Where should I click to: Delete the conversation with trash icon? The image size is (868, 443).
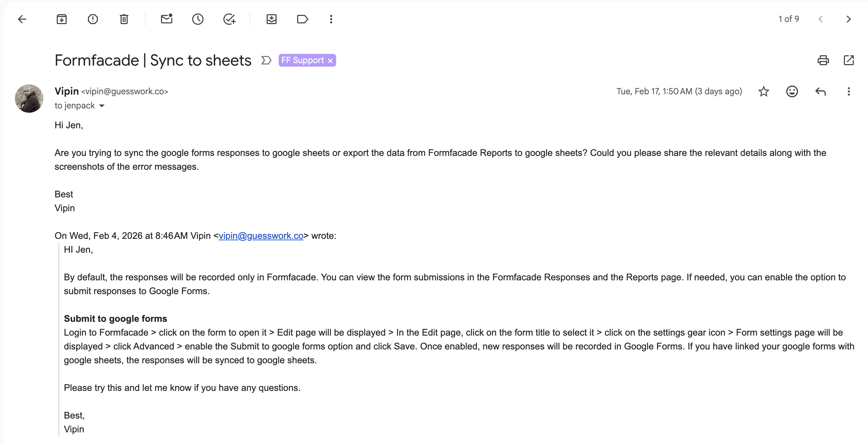point(124,19)
